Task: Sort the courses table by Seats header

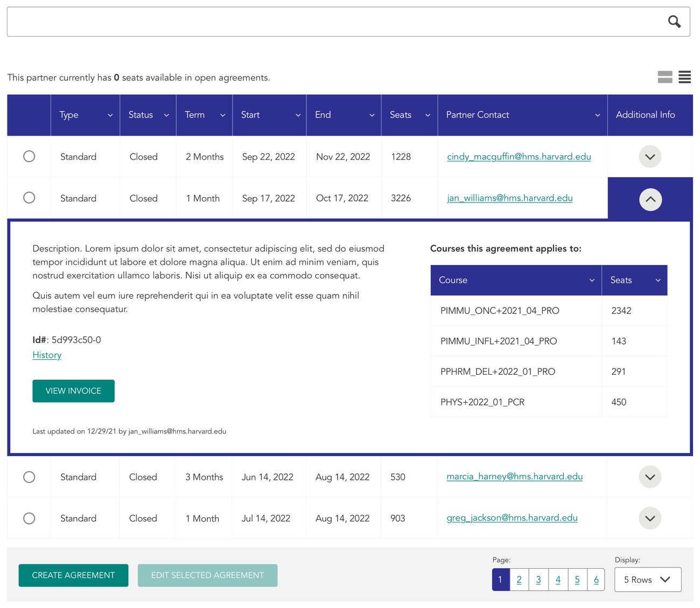Action: [634, 280]
